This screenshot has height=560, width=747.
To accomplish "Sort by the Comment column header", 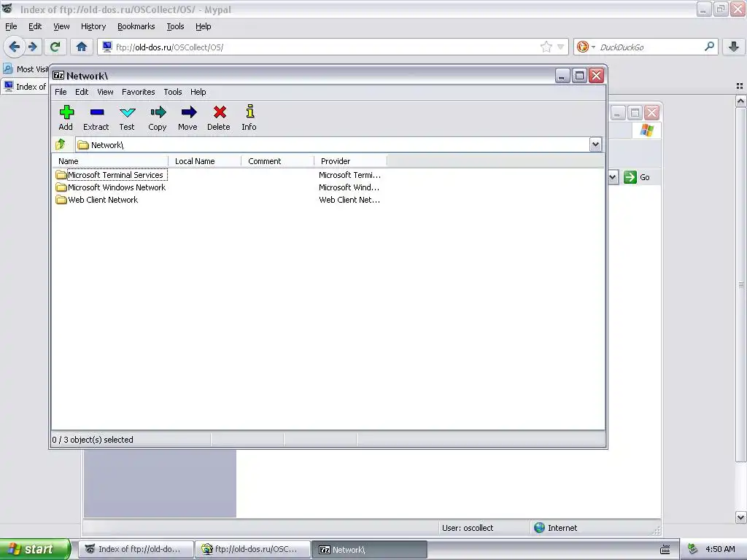I will pyautogui.click(x=278, y=161).
